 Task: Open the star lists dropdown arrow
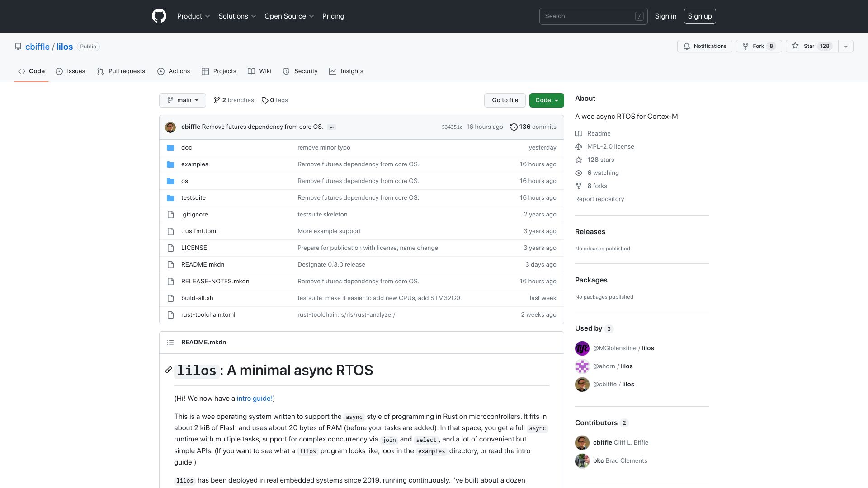[846, 47]
